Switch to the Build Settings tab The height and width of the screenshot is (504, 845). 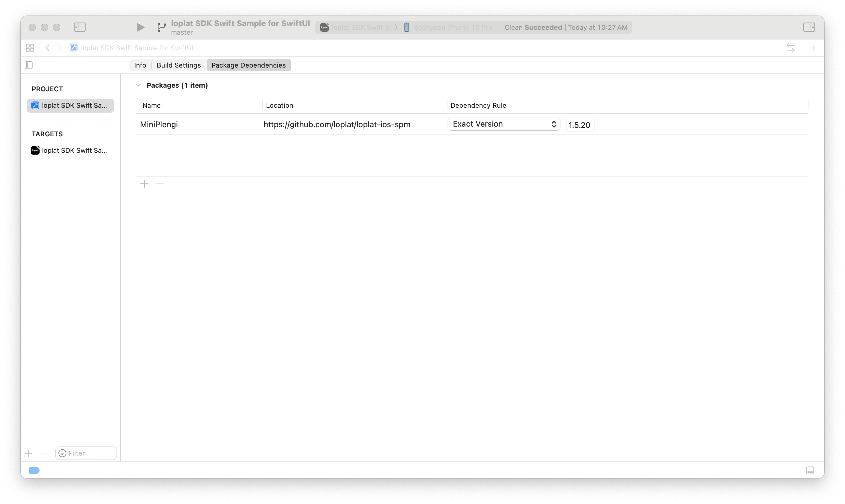[x=179, y=65]
